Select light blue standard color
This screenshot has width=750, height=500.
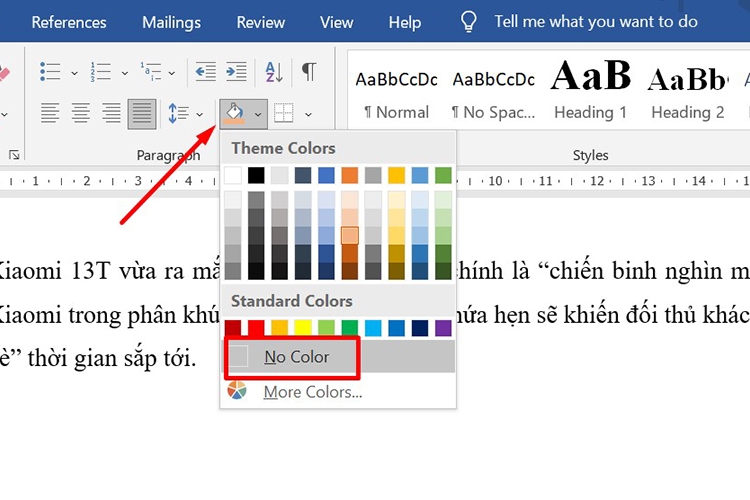pos(373,328)
